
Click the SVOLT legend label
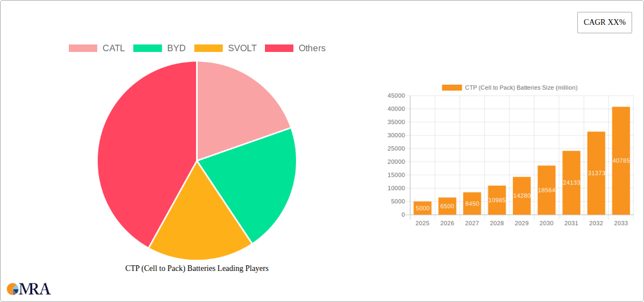point(242,48)
